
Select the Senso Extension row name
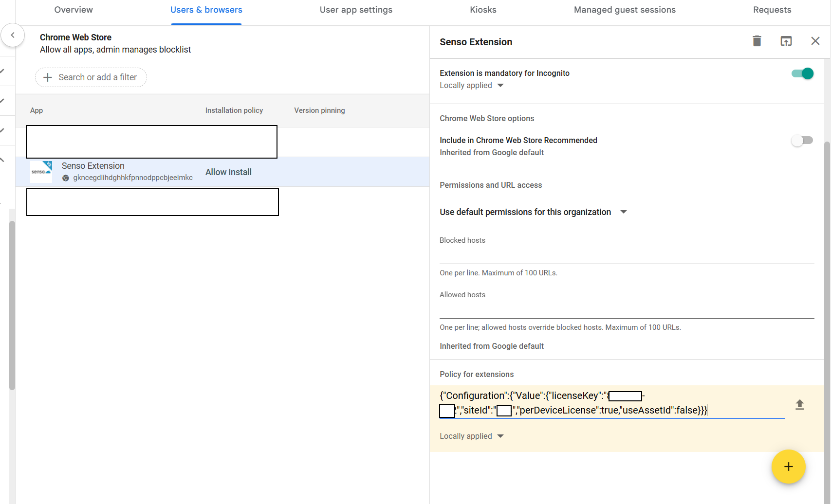point(93,166)
